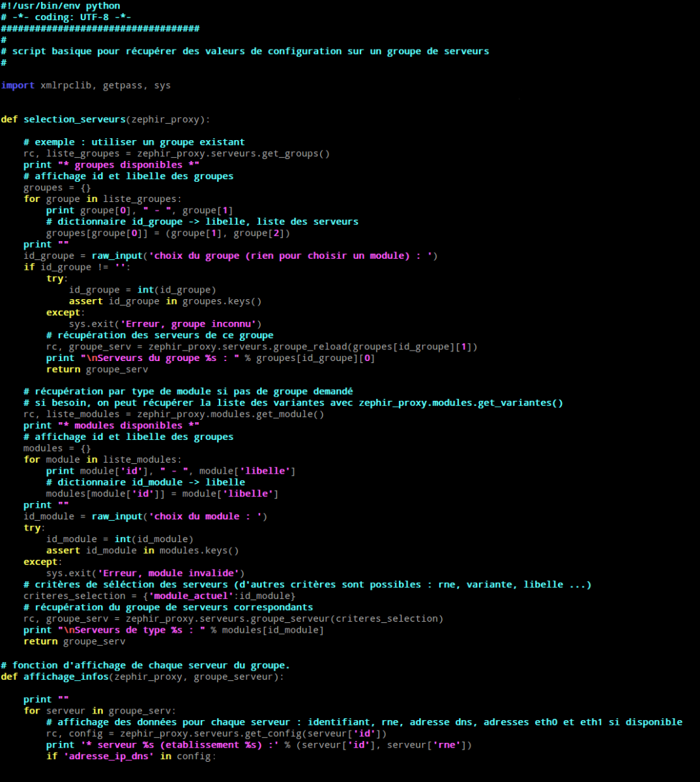Click the string '* groupes disponibles *'
The width and height of the screenshot is (700, 782).
coord(128,165)
